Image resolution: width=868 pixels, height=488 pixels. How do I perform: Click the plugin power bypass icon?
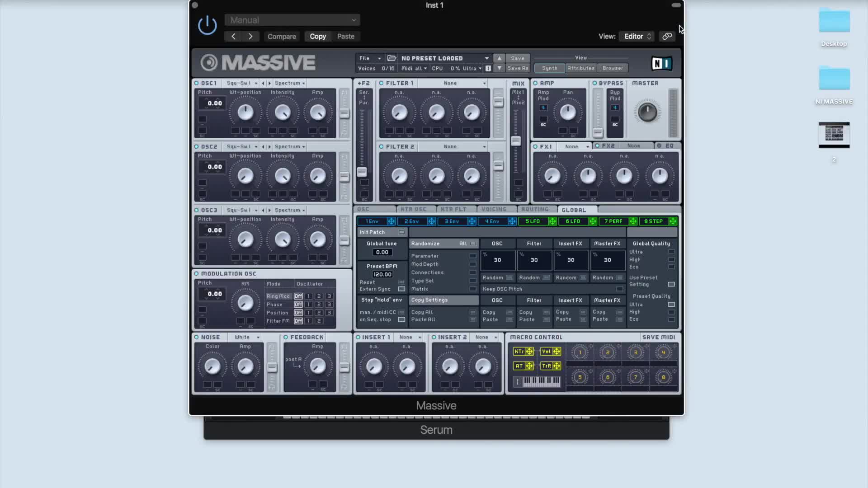click(x=208, y=25)
